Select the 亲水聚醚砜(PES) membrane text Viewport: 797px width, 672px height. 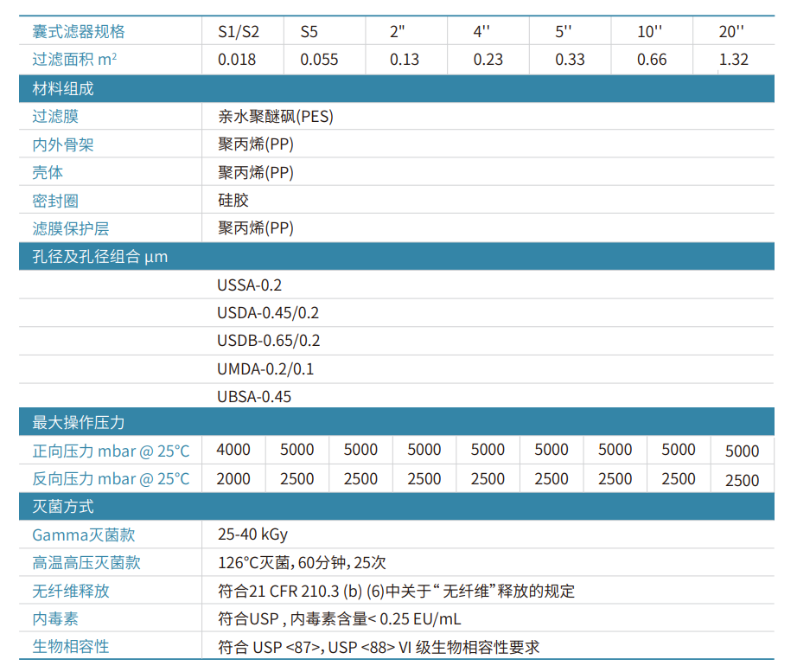[275, 117]
